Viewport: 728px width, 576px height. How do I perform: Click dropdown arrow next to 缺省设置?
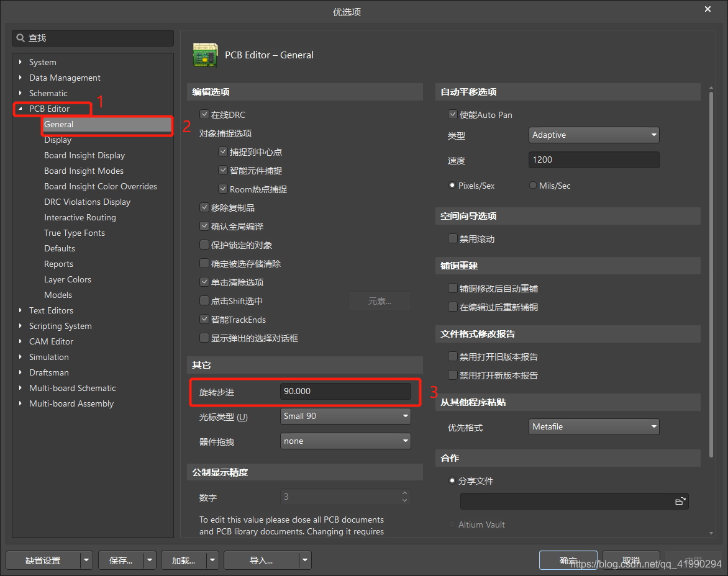pyautogui.click(x=86, y=560)
